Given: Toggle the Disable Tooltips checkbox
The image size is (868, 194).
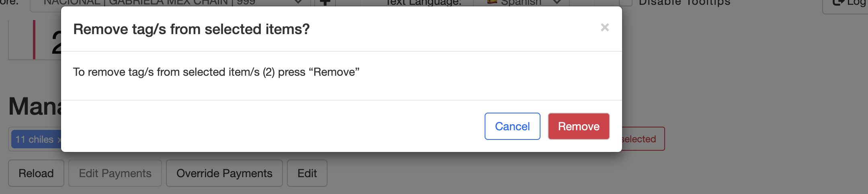Looking at the screenshot, I should click(626, 2).
